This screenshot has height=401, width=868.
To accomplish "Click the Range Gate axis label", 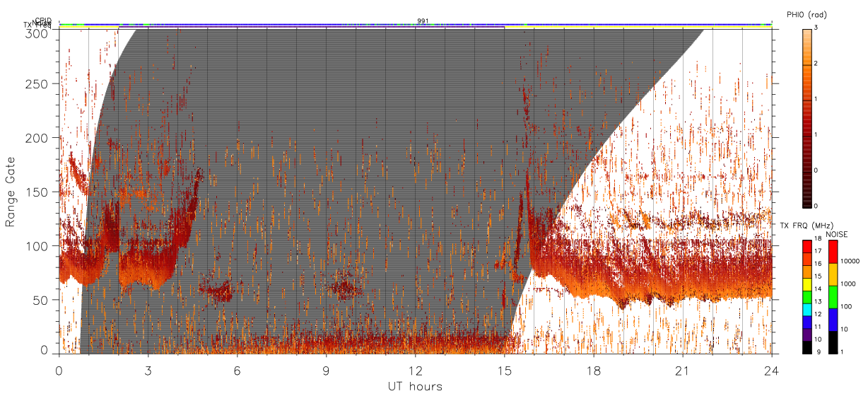I will coord(11,192).
